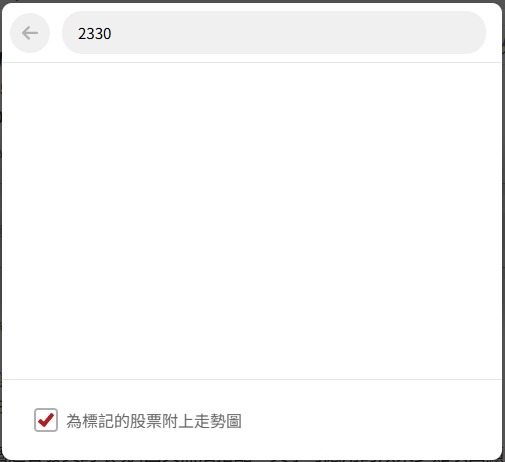This screenshot has width=505, height=462.
Task: Activate the 2330 query input
Action: (274, 33)
